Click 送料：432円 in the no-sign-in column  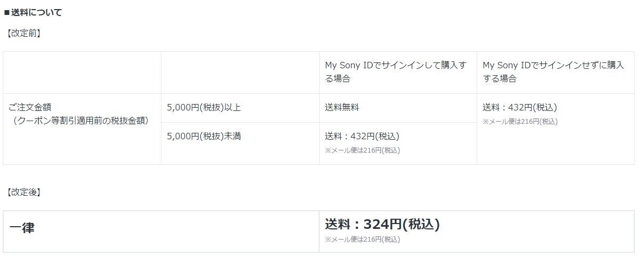click(520, 107)
